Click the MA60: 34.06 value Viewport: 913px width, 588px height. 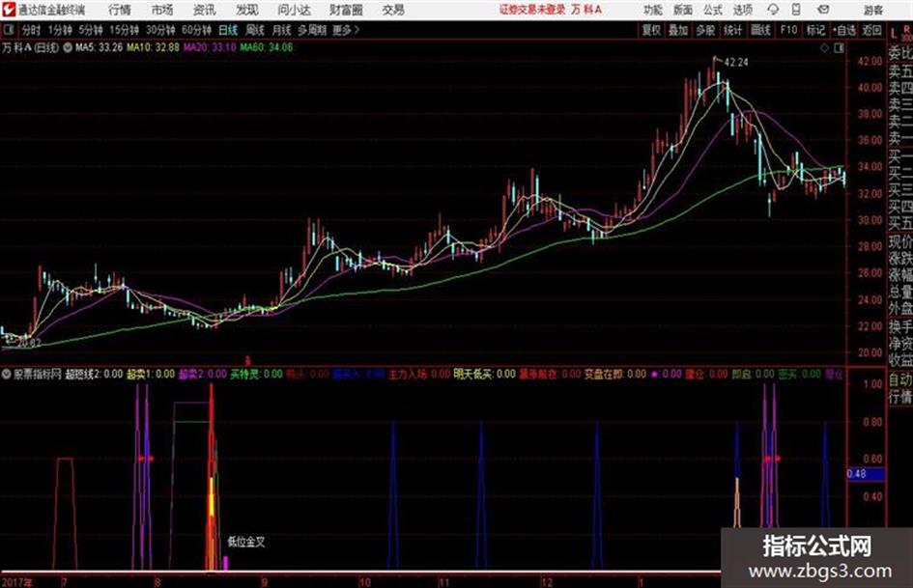coord(266,47)
